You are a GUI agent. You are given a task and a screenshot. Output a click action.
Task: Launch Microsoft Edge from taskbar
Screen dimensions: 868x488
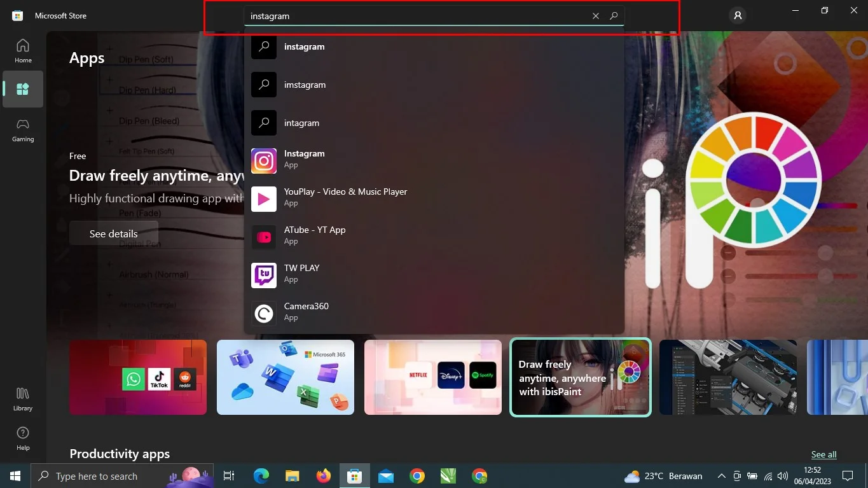pos(261,476)
